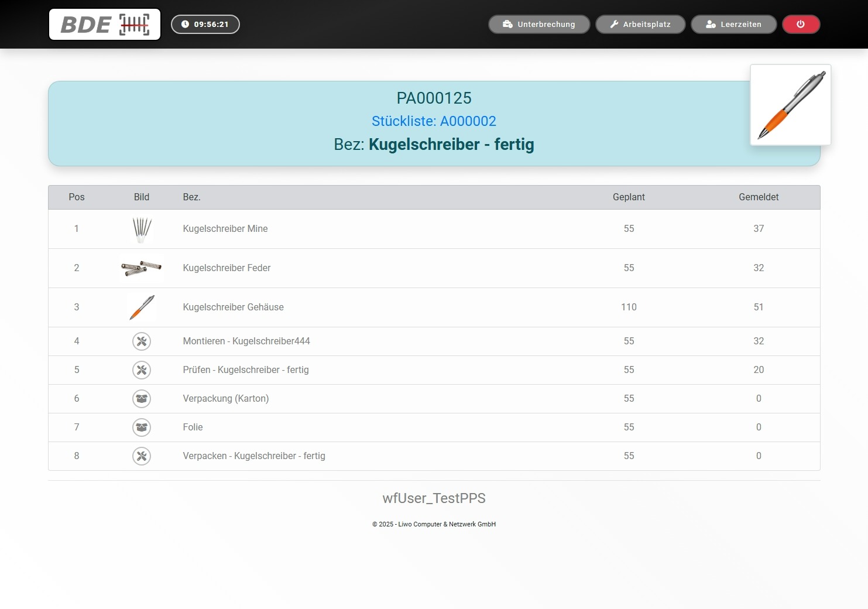Click the Gemeldet value 20 for Prüfen

click(x=759, y=370)
